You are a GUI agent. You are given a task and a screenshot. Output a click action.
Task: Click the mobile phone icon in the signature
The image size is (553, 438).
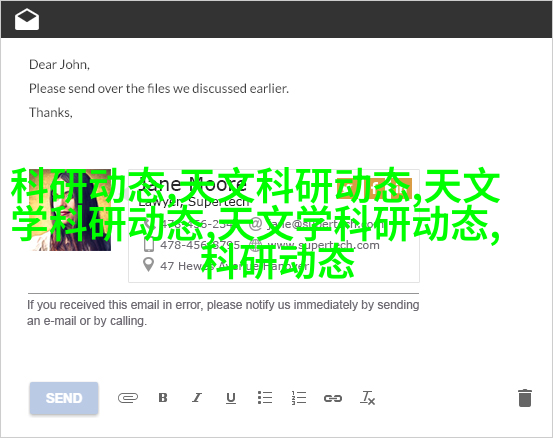(149, 244)
